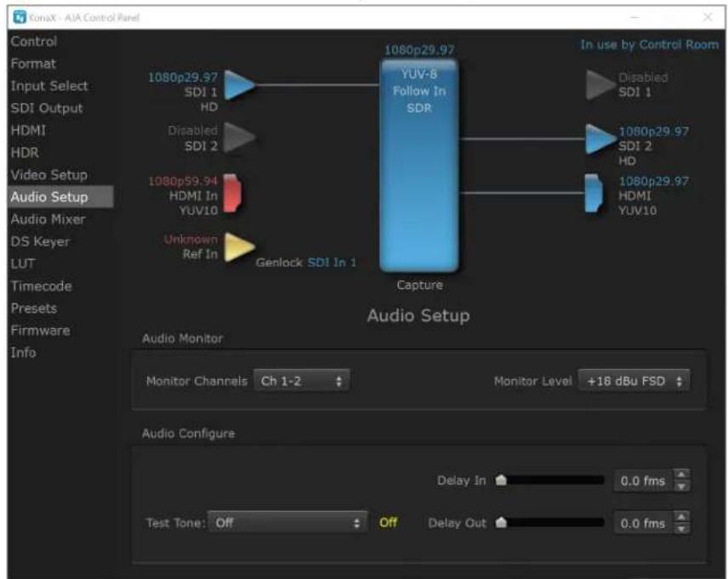Image resolution: width=728 pixels, height=579 pixels.
Task: Click the Delay In 0.0 fms field
Action: (643, 480)
